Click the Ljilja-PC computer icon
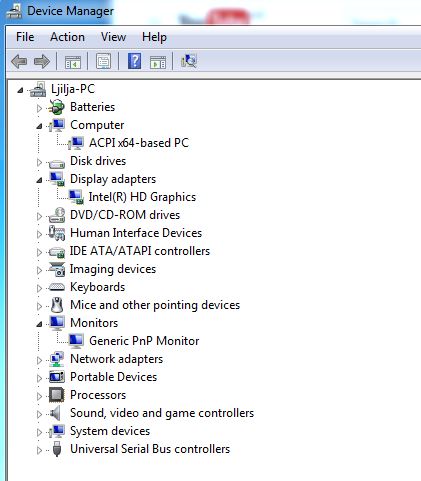This screenshot has width=421, height=481. click(38, 89)
